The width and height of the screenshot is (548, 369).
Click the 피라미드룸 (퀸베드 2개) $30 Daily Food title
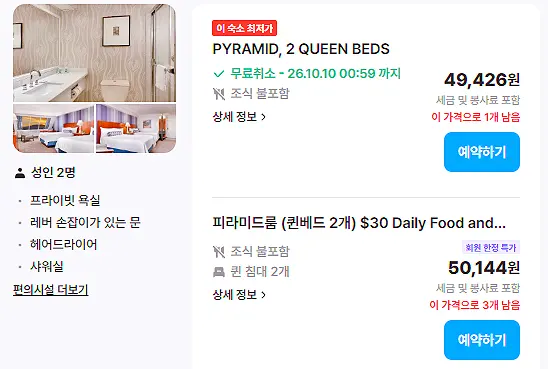click(x=359, y=223)
